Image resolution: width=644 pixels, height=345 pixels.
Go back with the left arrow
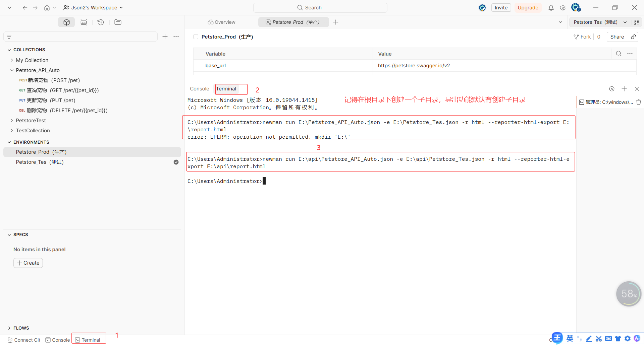click(x=25, y=8)
